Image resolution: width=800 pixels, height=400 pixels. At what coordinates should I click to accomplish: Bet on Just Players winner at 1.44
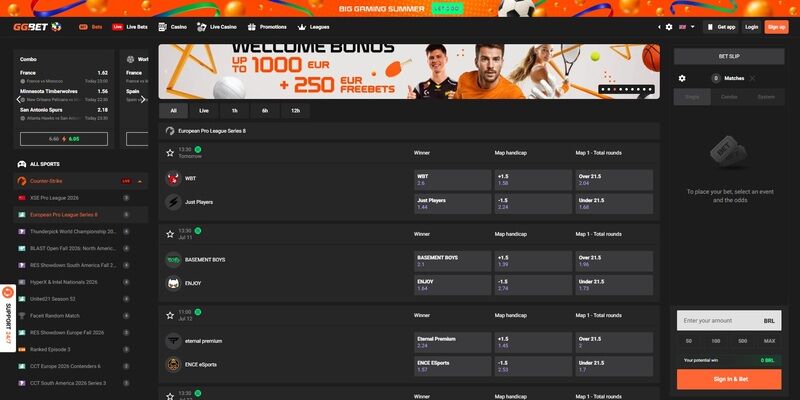tap(453, 204)
